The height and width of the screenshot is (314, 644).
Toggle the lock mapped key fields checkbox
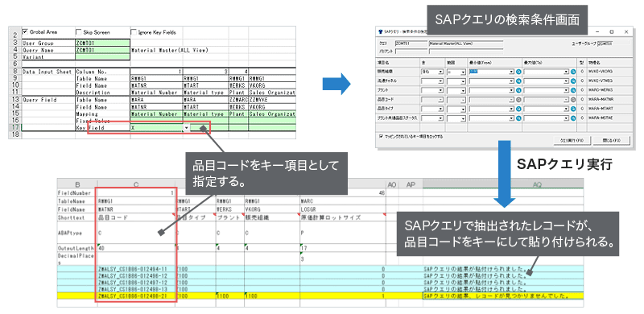381,136
